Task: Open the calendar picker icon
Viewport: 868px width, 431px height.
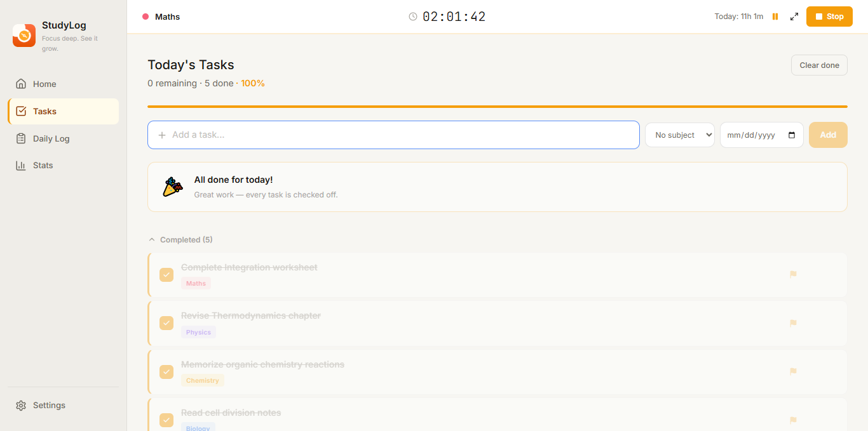Action: pyautogui.click(x=791, y=135)
